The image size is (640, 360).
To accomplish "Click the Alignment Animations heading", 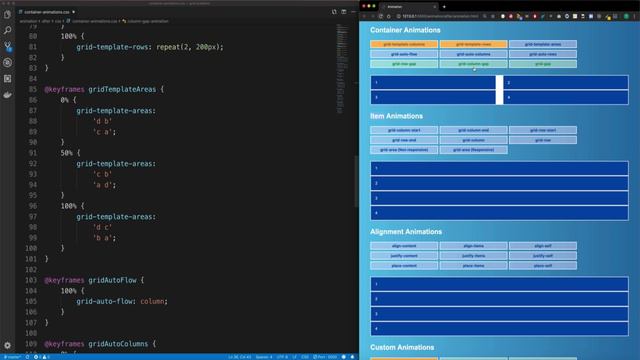I will tap(406, 231).
